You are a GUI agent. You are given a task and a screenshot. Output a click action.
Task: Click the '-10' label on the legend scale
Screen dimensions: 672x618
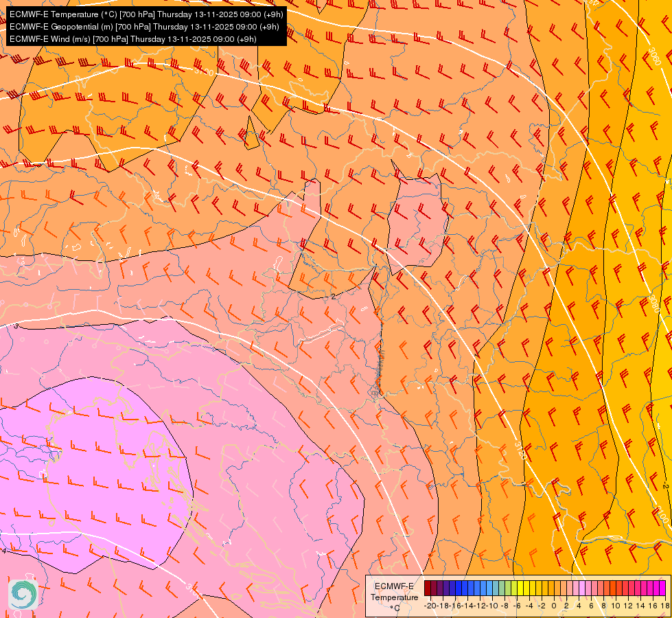point(492,606)
